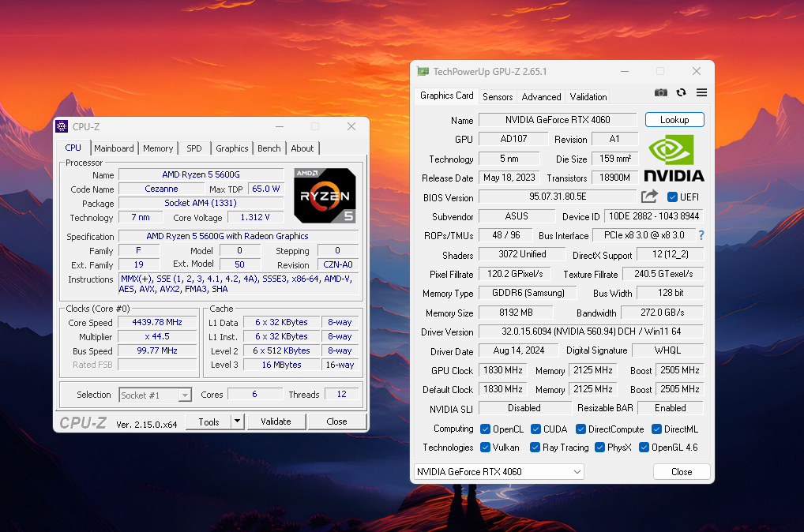Click the Driver Version field in GPU-Z

click(x=592, y=332)
